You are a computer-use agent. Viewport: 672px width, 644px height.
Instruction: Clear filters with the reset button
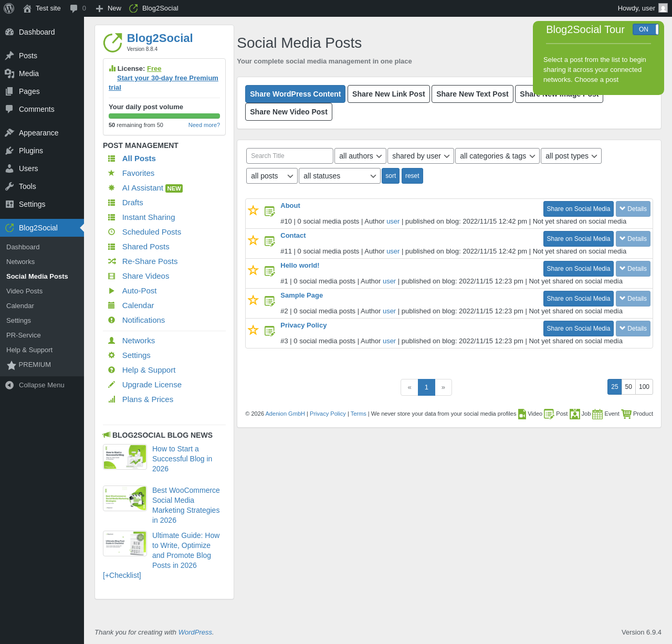(412, 176)
